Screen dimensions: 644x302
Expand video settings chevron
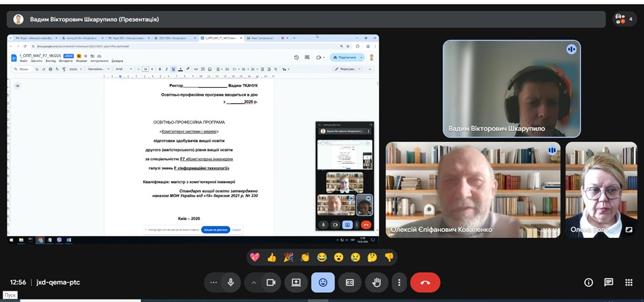click(253, 282)
